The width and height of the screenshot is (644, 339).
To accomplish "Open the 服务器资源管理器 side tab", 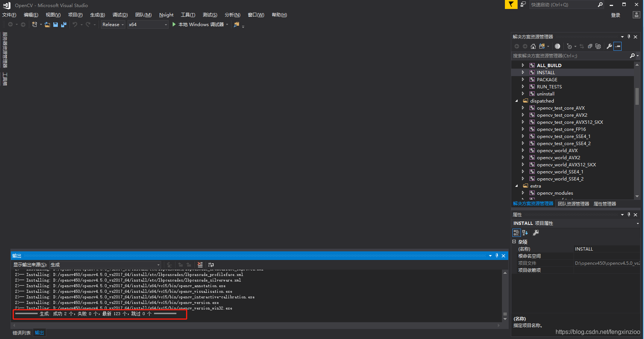I will pos(5,50).
